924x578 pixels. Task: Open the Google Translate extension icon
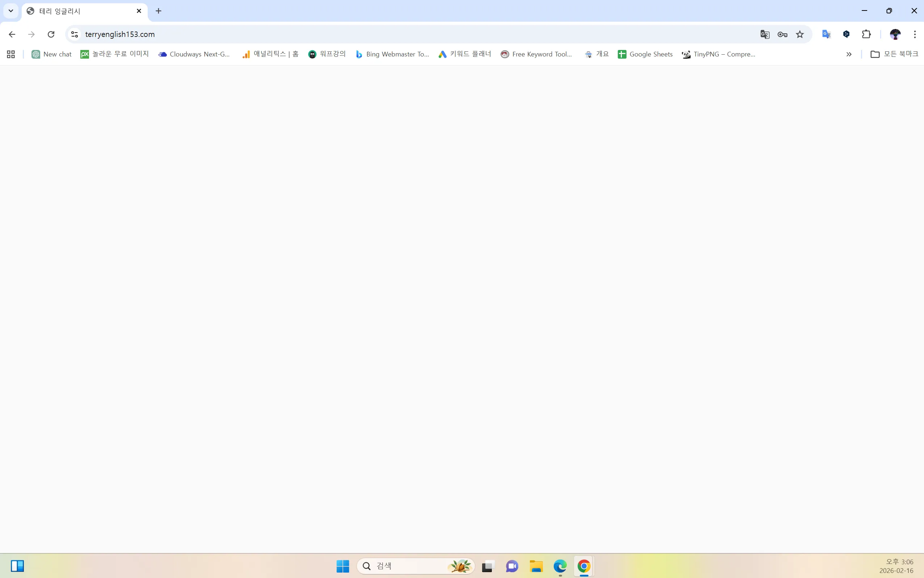click(x=826, y=34)
